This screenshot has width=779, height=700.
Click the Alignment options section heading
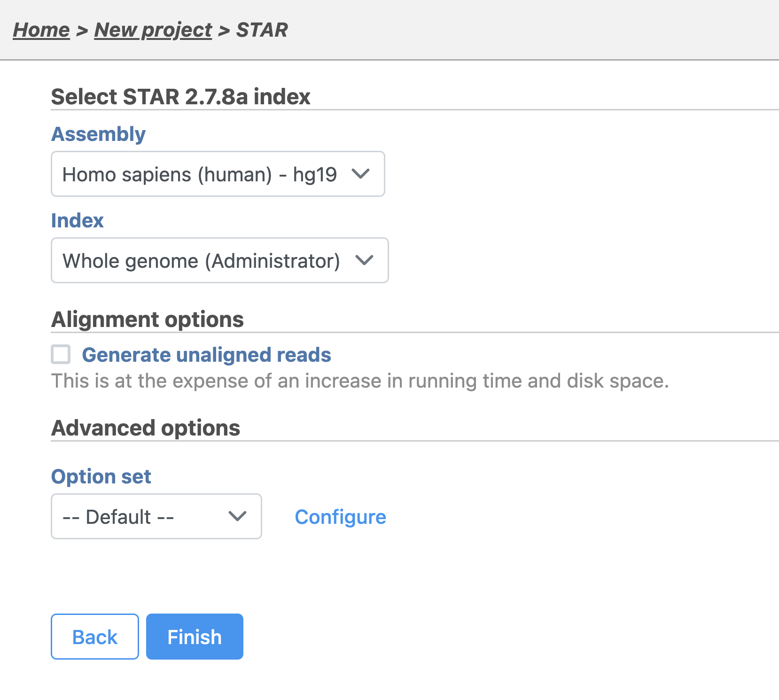point(147,319)
